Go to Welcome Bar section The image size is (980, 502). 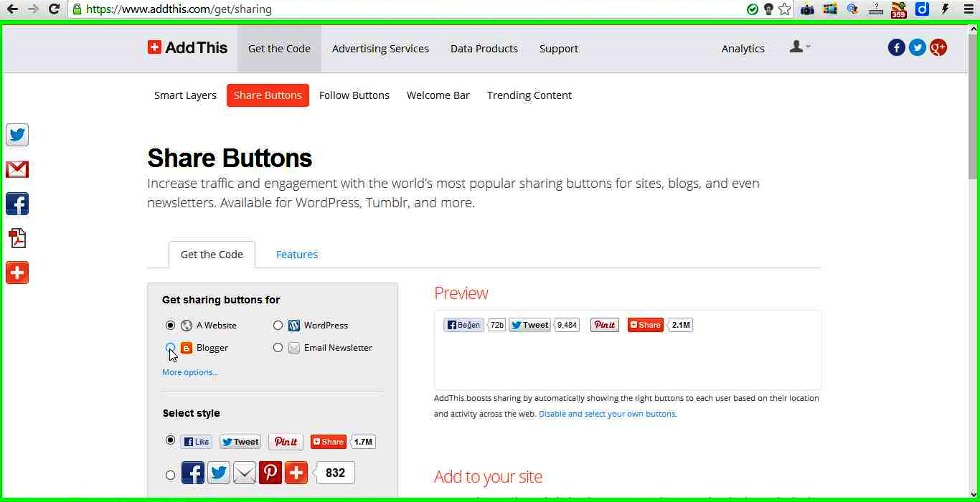(438, 95)
